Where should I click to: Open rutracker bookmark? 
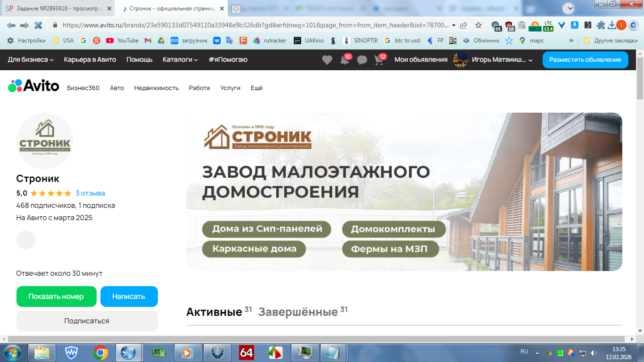click(270, 41)
